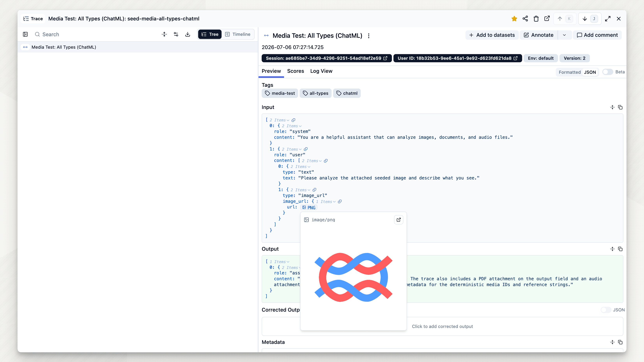Click to add corrected output field
Image resolution: width=644 pixels, height=362 pixels.
[442, 326]
